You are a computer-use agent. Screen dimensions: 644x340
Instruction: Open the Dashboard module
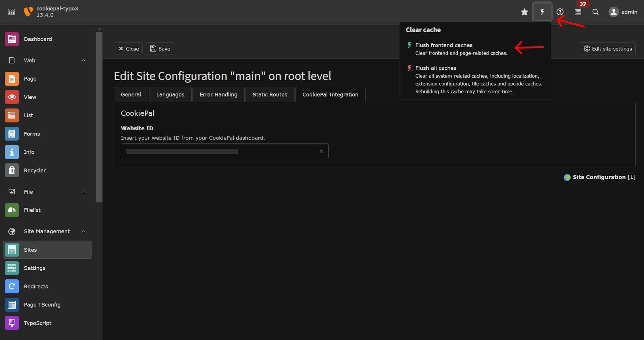(x=38, y=39)
